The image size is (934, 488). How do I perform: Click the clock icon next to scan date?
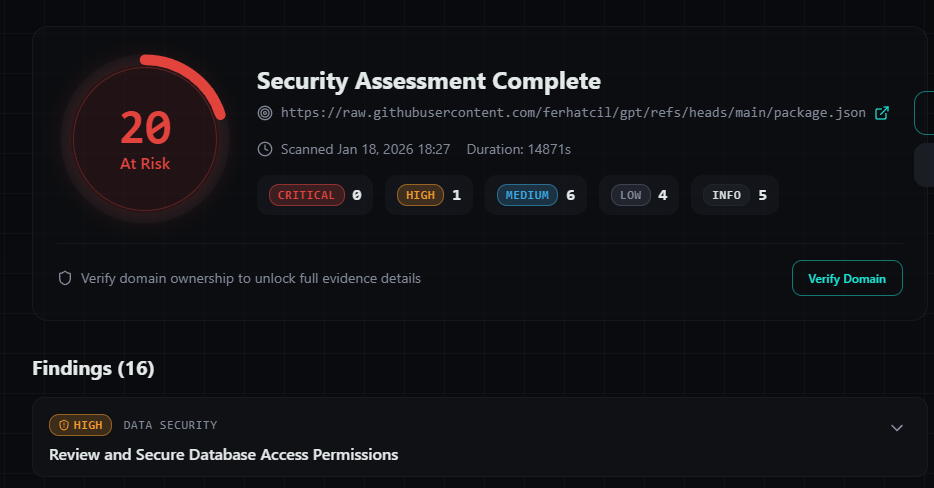265,149
